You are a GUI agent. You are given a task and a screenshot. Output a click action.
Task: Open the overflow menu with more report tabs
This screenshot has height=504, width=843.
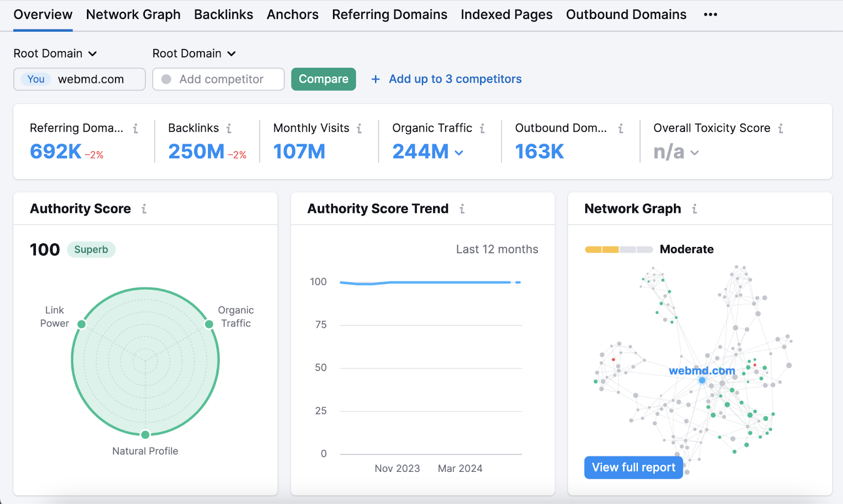pyautogui.click(x=710, y=14)
